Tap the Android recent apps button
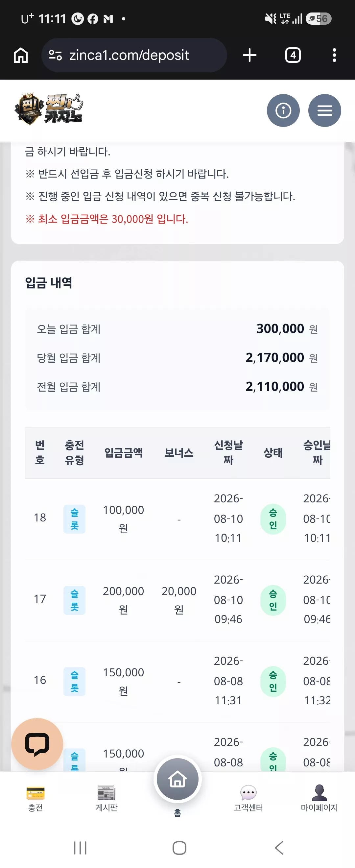The height and width of the screenshot is (868, 355). [80, 848]
